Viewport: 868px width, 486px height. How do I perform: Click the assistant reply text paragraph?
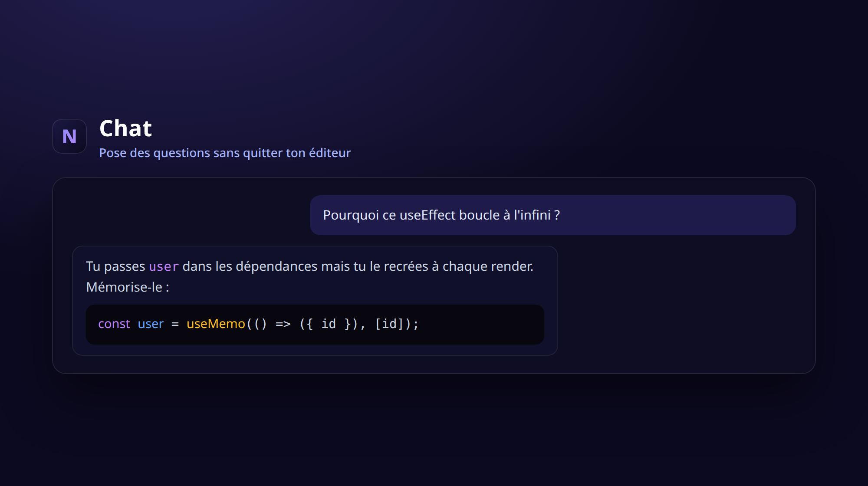click(309, 276)
